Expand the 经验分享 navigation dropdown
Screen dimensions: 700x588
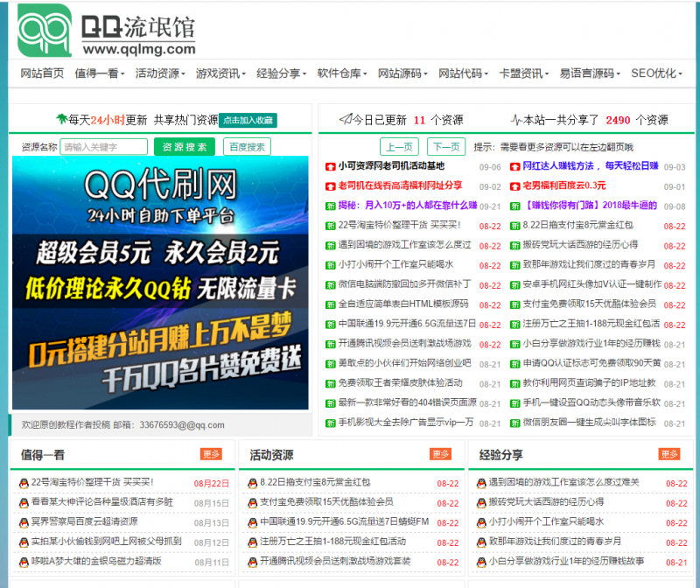[x=281, y=73]
